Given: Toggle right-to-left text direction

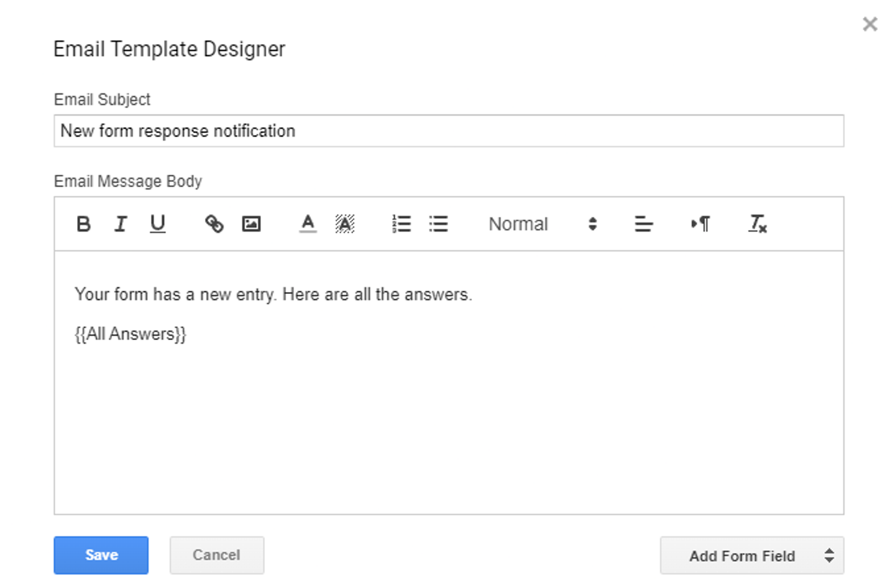Looking at the screenshot, I should [700, 224].
